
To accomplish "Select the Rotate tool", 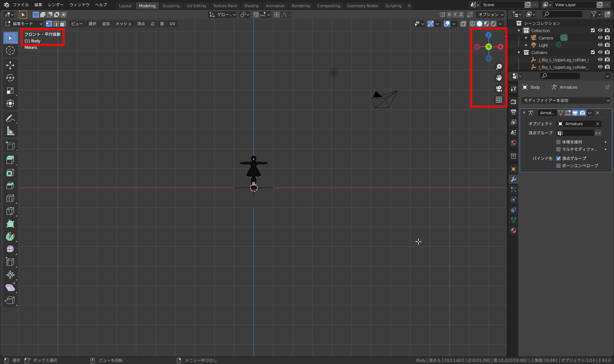I will (10, 78).
